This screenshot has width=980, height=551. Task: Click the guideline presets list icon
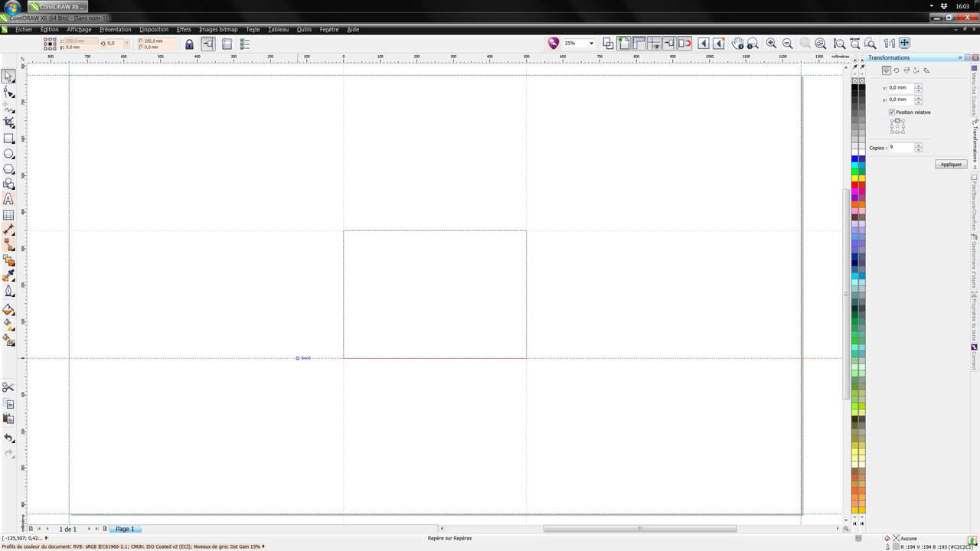(245, 44)
